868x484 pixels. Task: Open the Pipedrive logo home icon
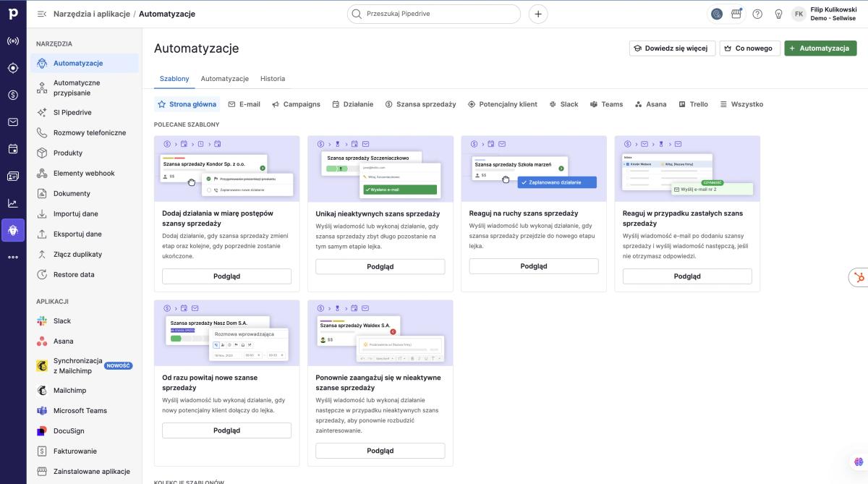pyautogui.click(x=13, y=14)
